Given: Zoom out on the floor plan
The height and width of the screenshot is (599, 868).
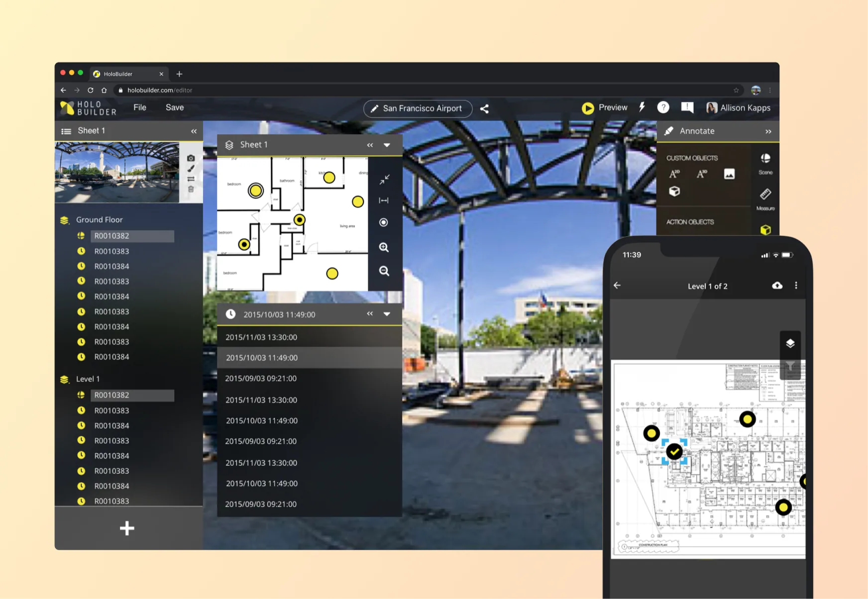Looking at the screenshot, I should click(x=384, y=271).
